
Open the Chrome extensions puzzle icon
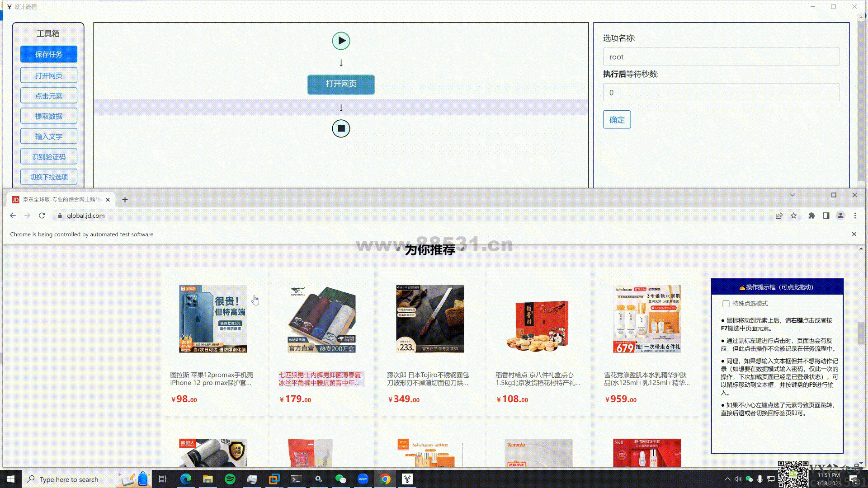(811, 216)
